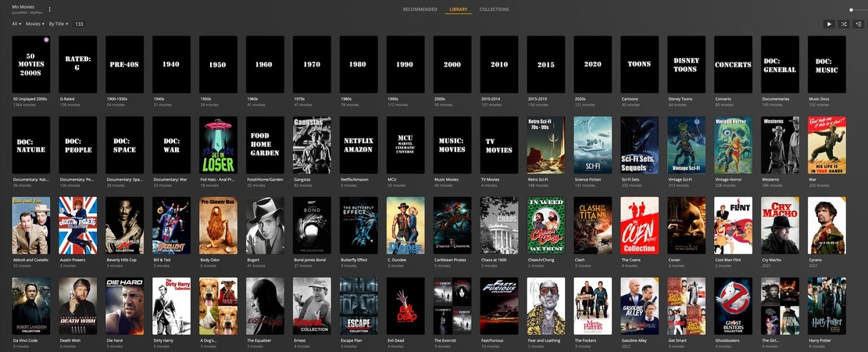This screenshot has width=868, height=352.
Task: Click the Bond James Bond title link
Action: point(309,260)
